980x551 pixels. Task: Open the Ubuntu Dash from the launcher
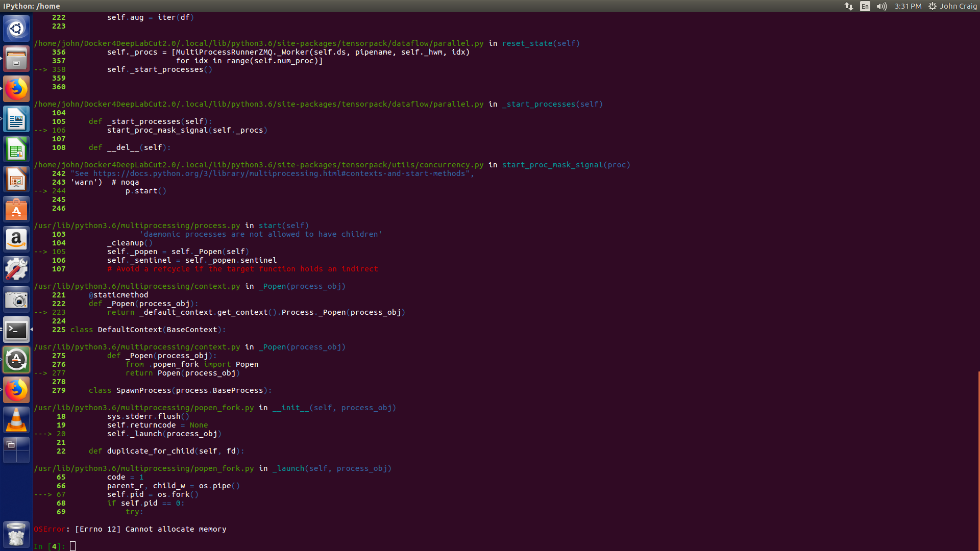pos(16,29)
